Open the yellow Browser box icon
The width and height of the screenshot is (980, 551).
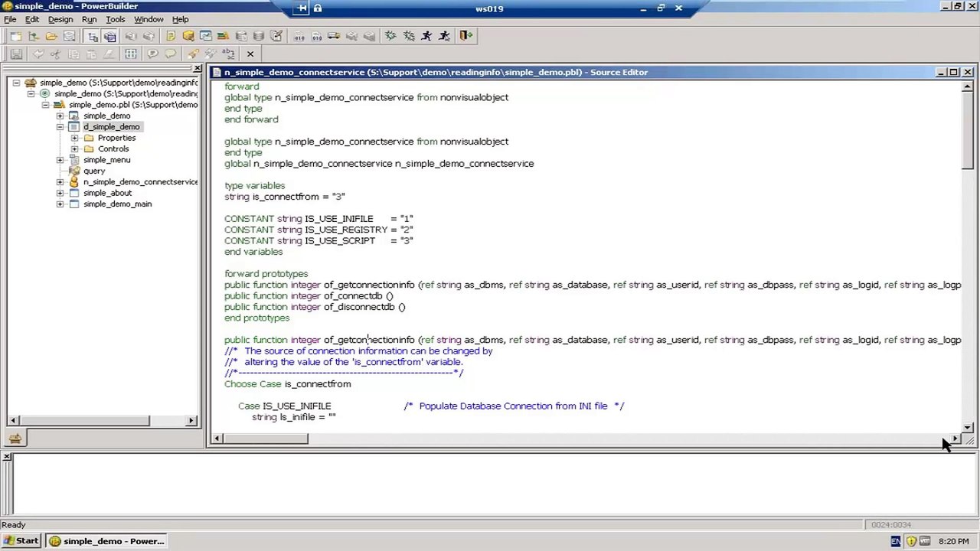188,36
